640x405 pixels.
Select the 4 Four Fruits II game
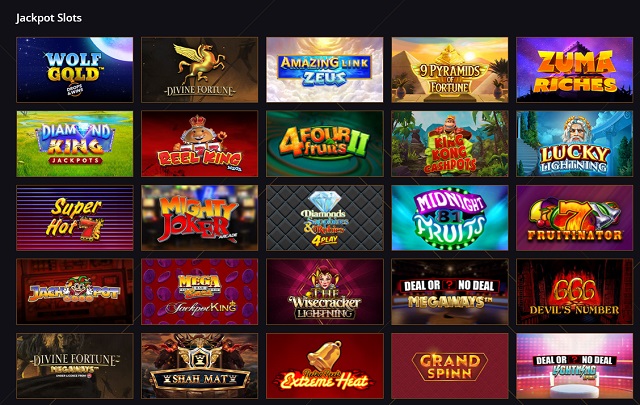point(324,144)
